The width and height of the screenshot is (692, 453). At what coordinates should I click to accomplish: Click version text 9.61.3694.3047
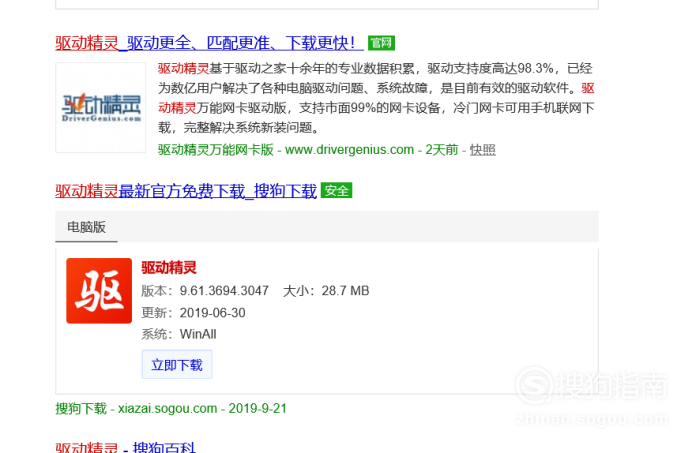tap(224, 291)
